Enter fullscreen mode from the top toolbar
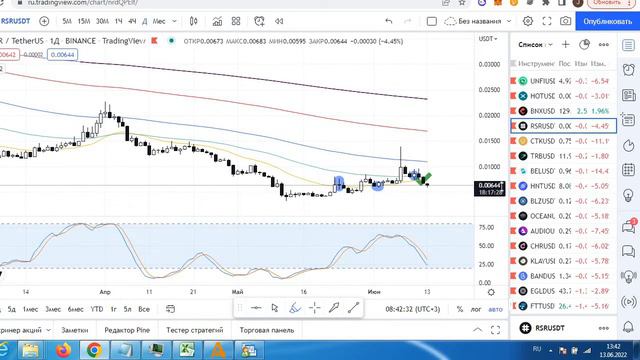 tap(547, 21)
